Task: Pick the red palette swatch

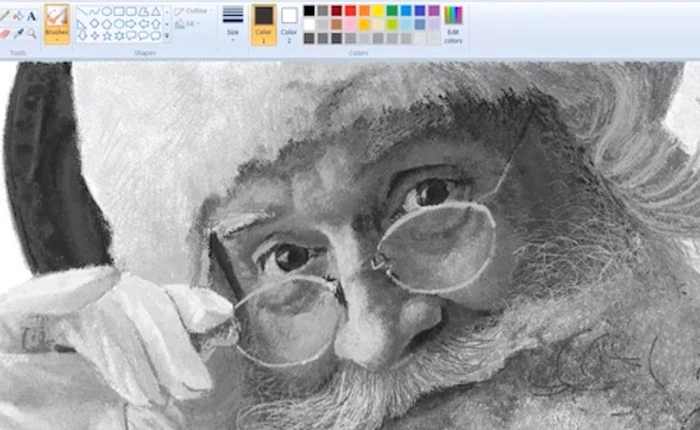Action: click(350, 11)
